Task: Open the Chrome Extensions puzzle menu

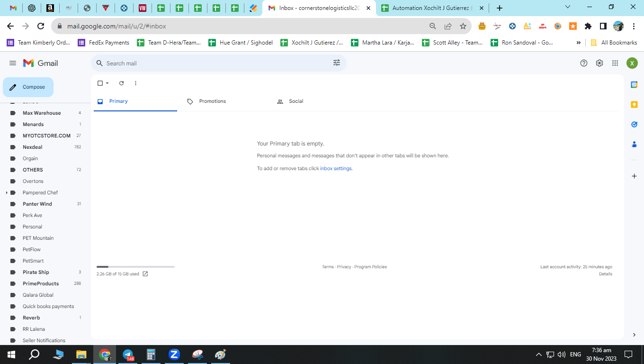Action: tap(588, 27)
